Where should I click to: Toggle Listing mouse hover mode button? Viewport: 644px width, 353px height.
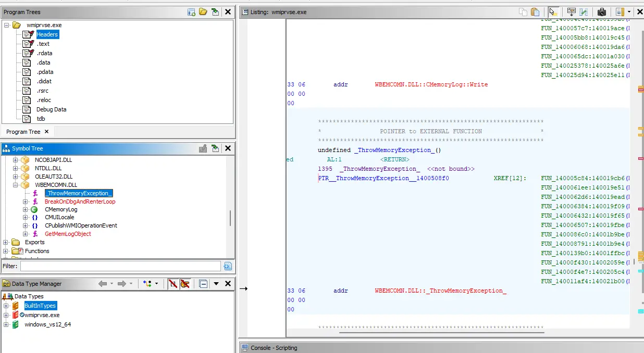[553, 12]
